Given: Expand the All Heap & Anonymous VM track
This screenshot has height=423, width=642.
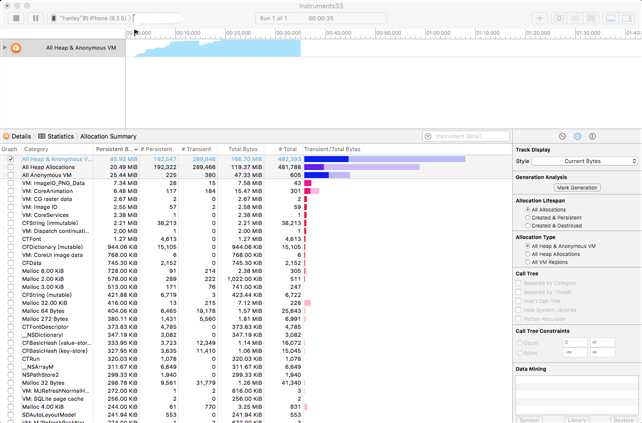Looking at the screenshot, I should coord(5,48).
